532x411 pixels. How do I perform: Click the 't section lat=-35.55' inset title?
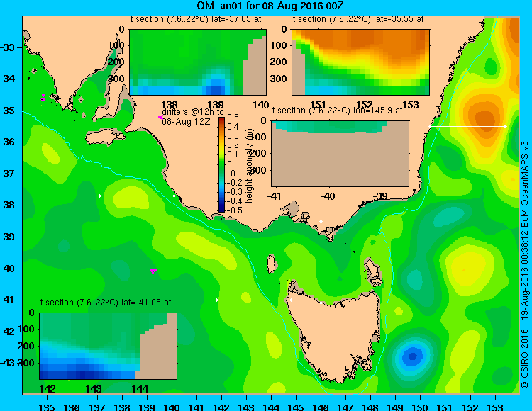coord(358,19)
